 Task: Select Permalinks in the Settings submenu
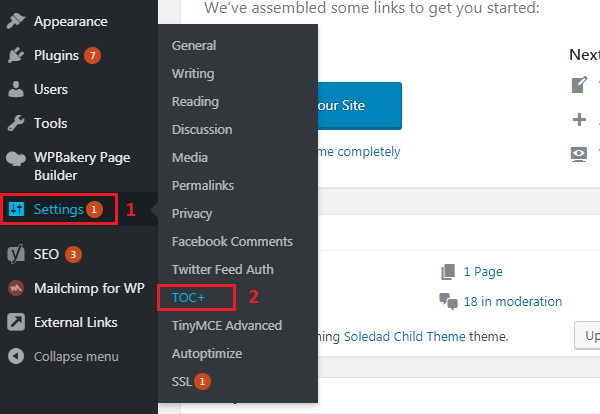click(x=201, y=185)
